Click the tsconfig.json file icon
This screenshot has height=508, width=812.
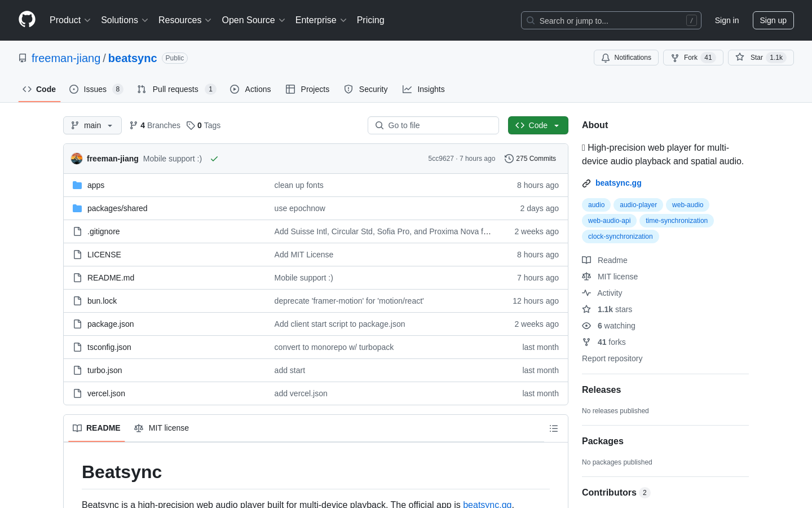(77, 347)
